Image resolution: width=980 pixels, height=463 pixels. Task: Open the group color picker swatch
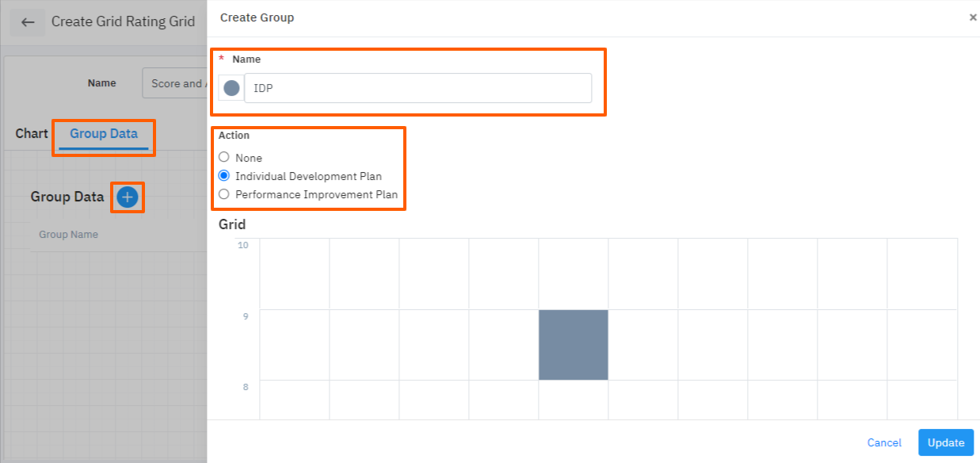coord(231,88)
